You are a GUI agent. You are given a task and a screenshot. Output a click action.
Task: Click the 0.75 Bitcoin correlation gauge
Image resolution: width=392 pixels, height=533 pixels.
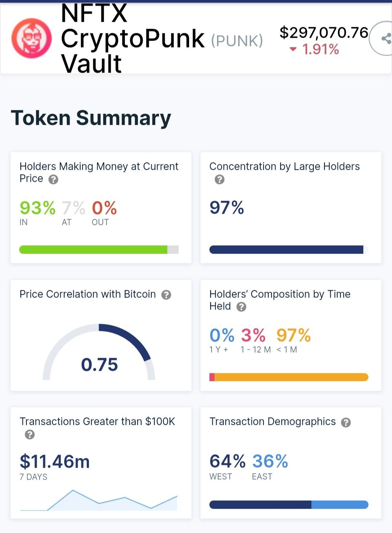click(x=99, y=354)
